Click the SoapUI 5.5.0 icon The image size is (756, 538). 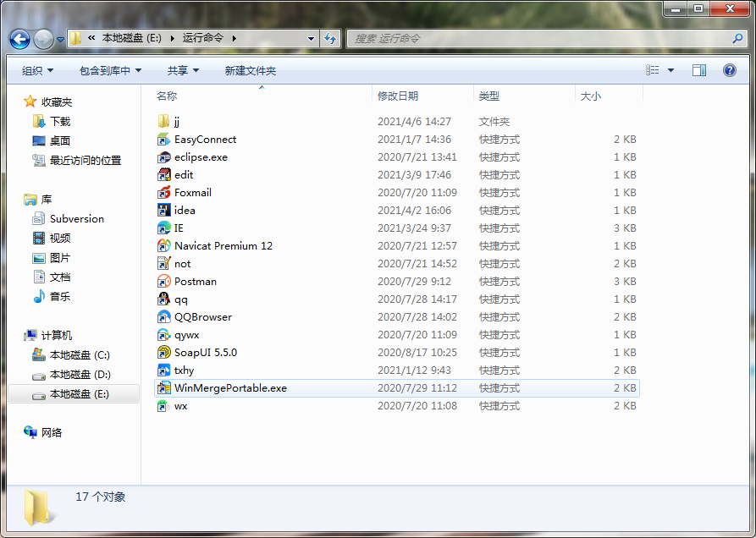click(164, 353)
